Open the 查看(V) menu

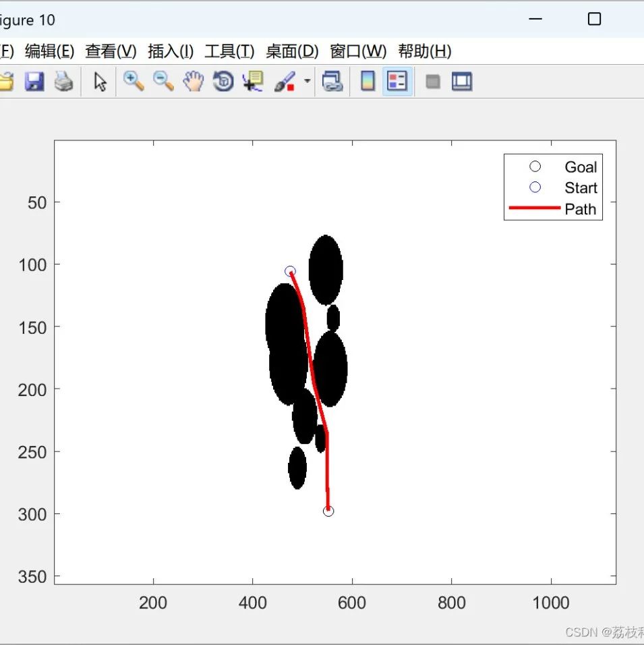[111, 51]
